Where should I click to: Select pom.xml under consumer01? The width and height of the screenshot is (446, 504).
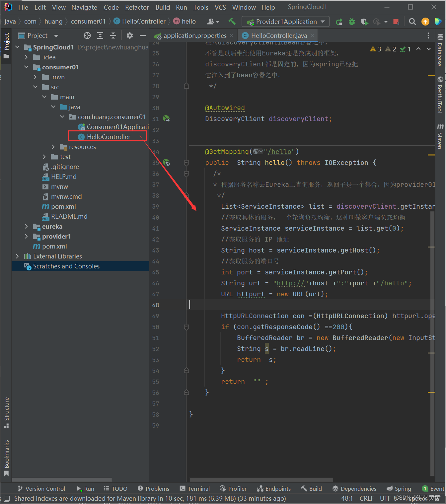[63, 206]
